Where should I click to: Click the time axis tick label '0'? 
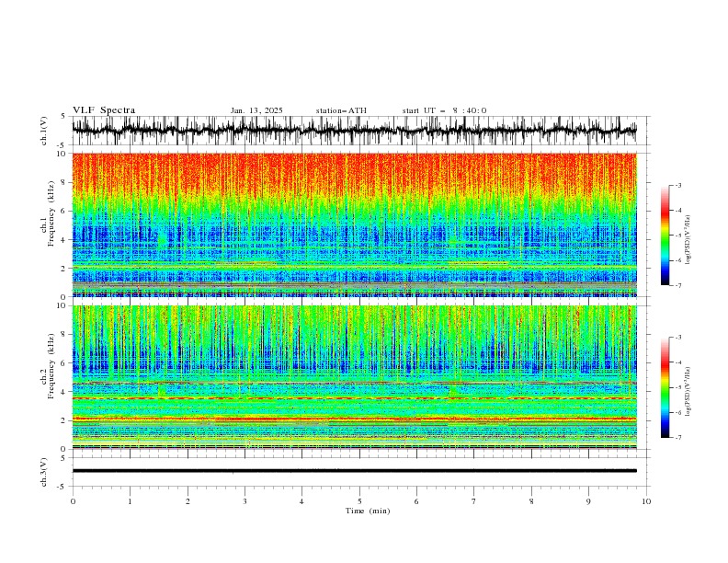tap(73, 501)
